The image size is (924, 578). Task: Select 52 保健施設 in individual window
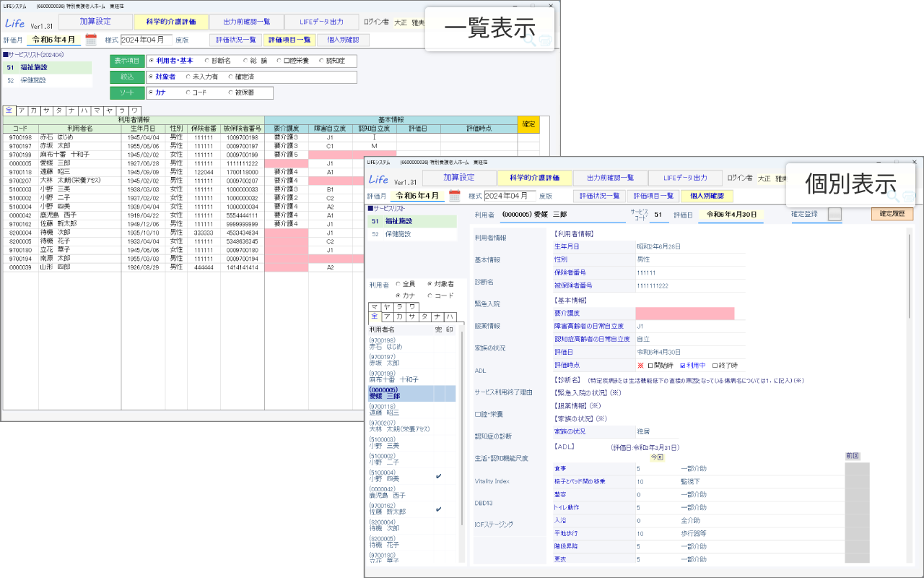412,234
